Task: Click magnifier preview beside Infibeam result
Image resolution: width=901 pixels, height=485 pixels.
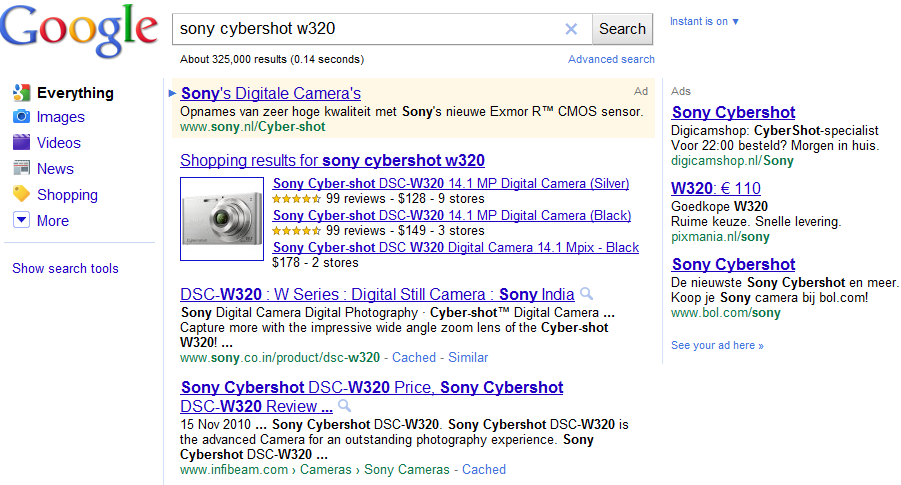Action: (x=345, y=406)
